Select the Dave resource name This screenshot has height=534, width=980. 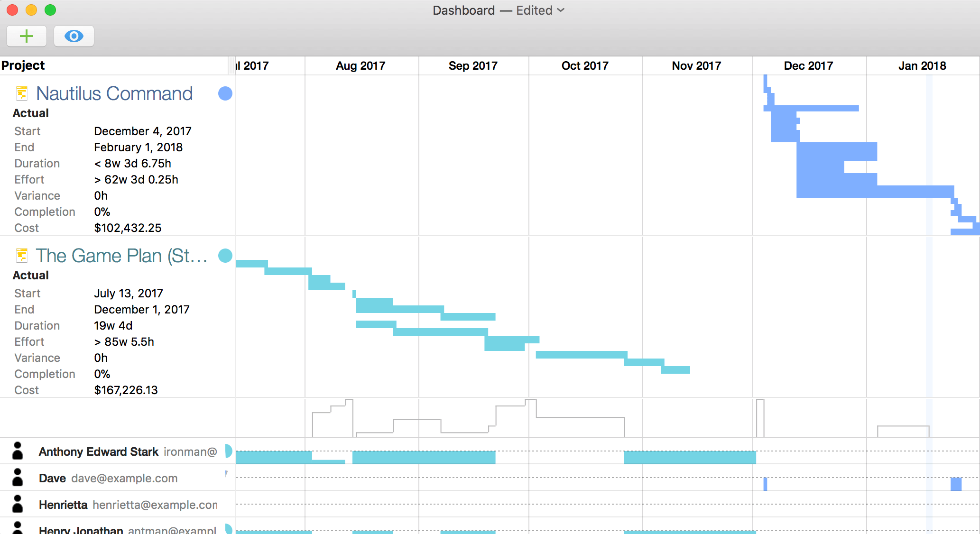[x=52, y=478]
